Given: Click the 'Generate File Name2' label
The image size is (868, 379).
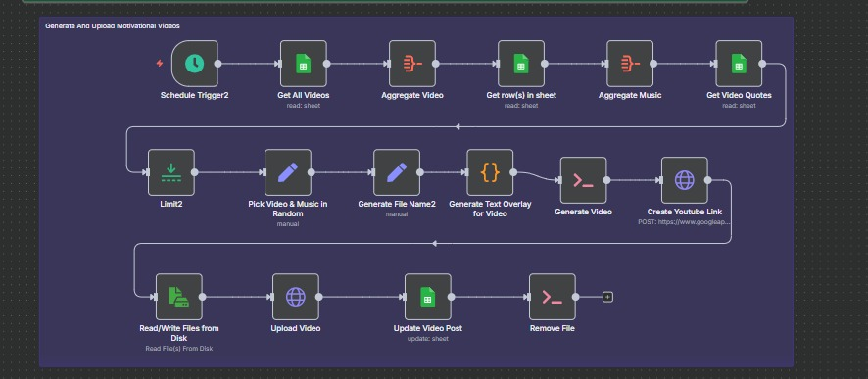Looking at the screenshot, I should point(397,204).
